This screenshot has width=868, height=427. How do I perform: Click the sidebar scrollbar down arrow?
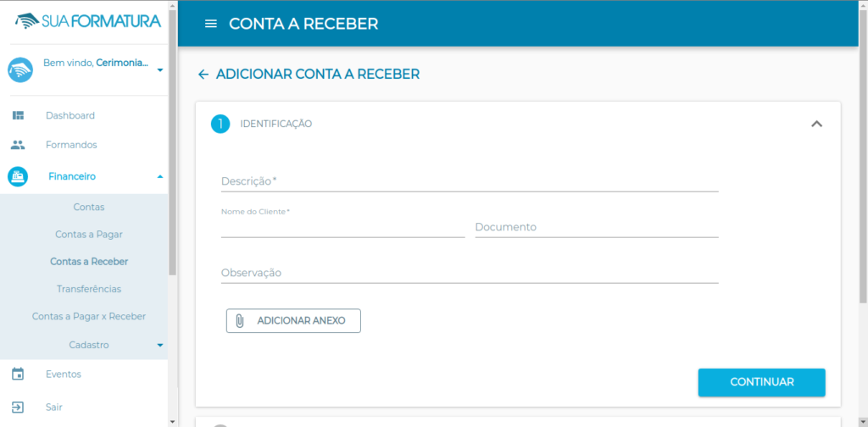(x=172, y=422)
